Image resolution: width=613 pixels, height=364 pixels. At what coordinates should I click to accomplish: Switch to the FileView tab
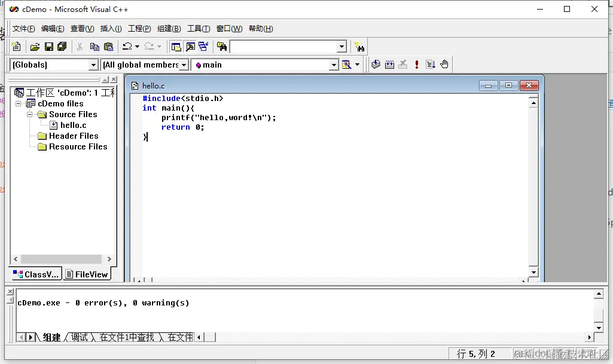coord(86,274)
